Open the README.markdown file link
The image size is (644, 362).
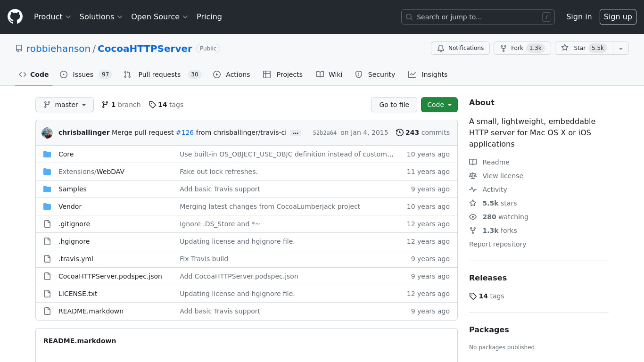click(x=91, y=311)
